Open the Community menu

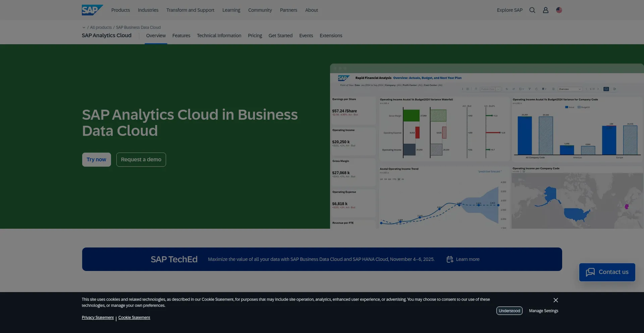point(260,10)
